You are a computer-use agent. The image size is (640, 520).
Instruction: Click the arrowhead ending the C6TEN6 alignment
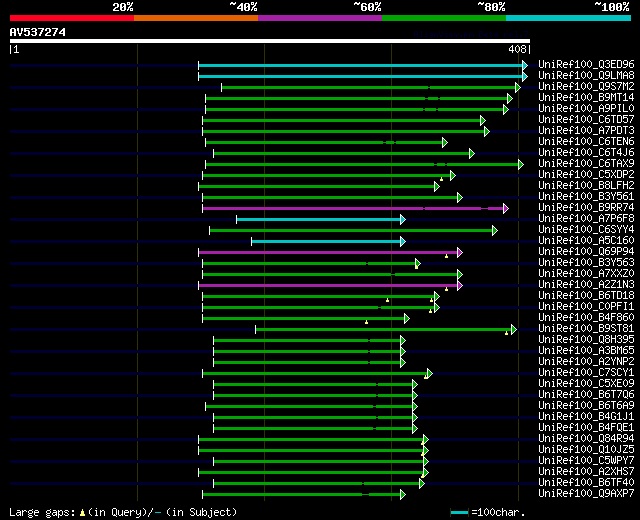click(x=444, y=142)
